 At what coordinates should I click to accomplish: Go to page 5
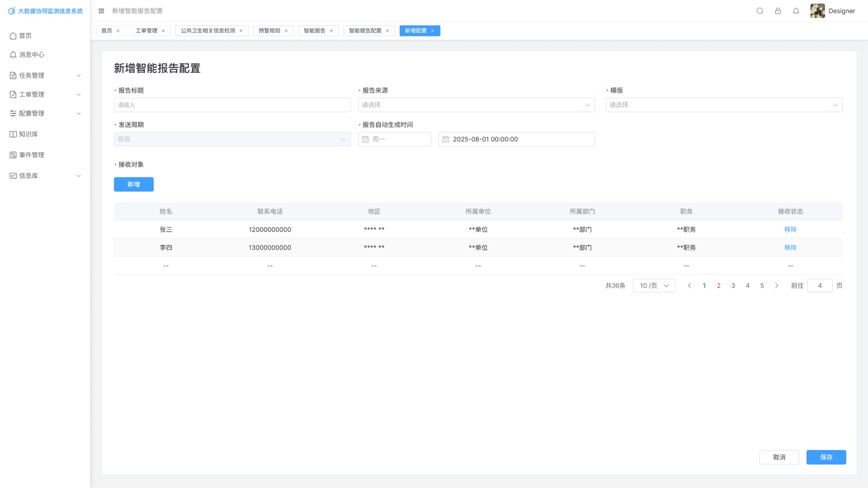click(762, 286)
